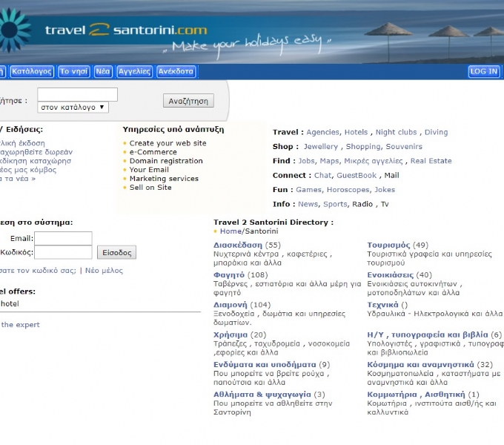Open the Real Estate link
The width and height of the screenshot is (504, 445).
tap(431, 161)
